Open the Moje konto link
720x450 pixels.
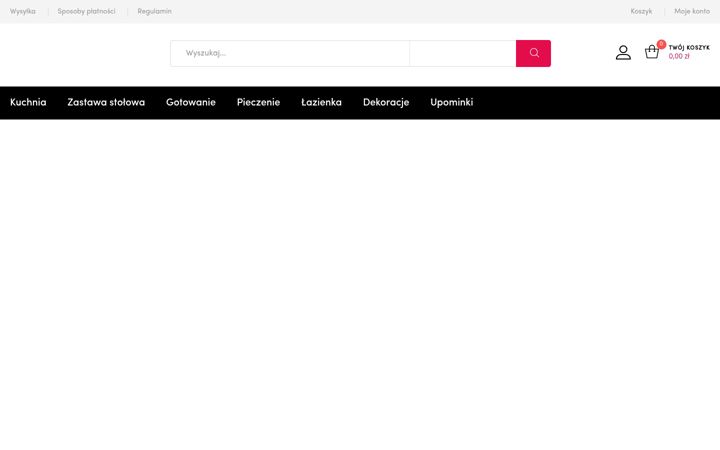point(692,11)
